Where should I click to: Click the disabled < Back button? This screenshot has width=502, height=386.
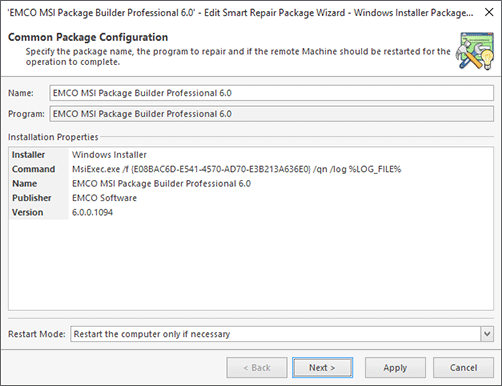coord(257,368)
